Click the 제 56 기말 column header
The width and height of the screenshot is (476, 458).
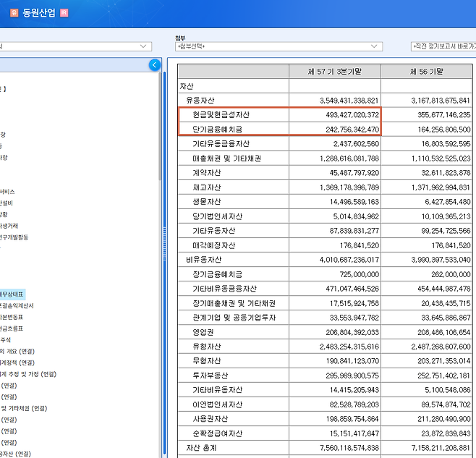point(428,72)
